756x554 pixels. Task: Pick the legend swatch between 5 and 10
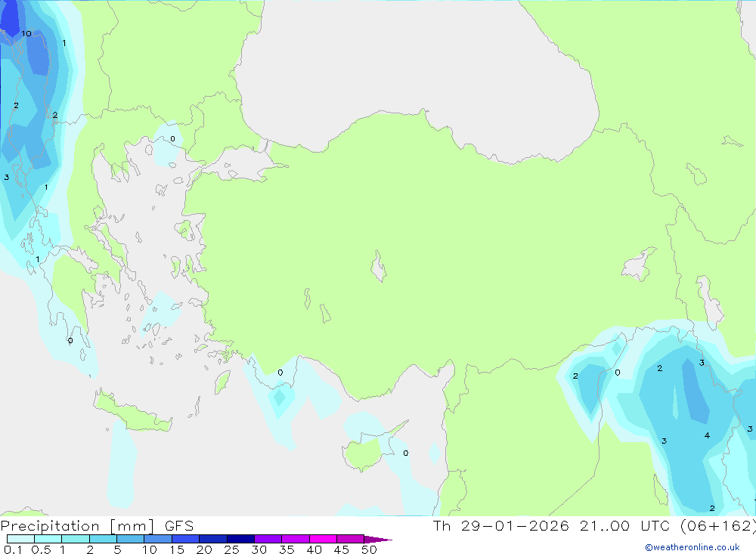[x=130, y=539]
